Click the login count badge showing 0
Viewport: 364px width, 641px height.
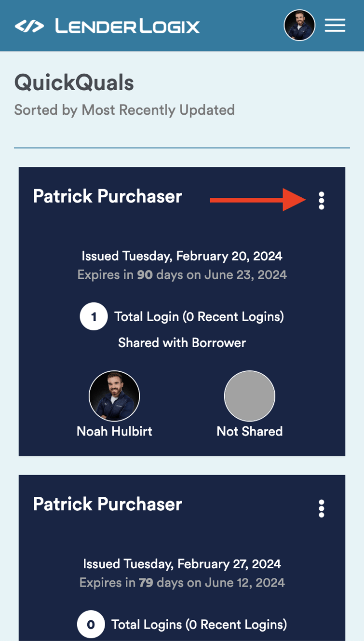click(x=91, y=625)
